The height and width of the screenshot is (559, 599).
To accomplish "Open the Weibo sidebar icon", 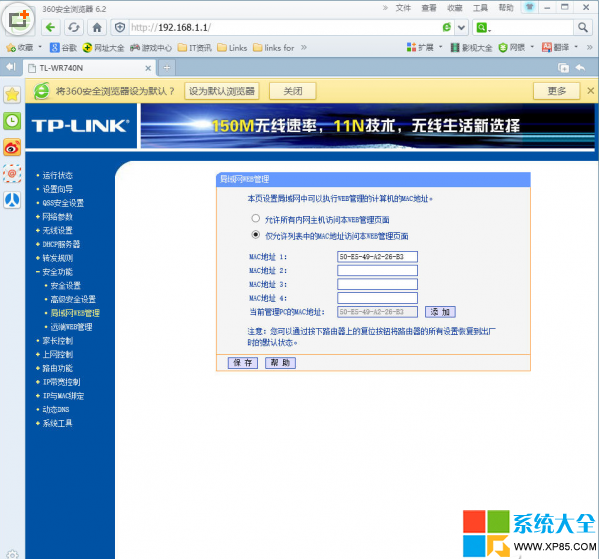I will (x=12, y=147).
